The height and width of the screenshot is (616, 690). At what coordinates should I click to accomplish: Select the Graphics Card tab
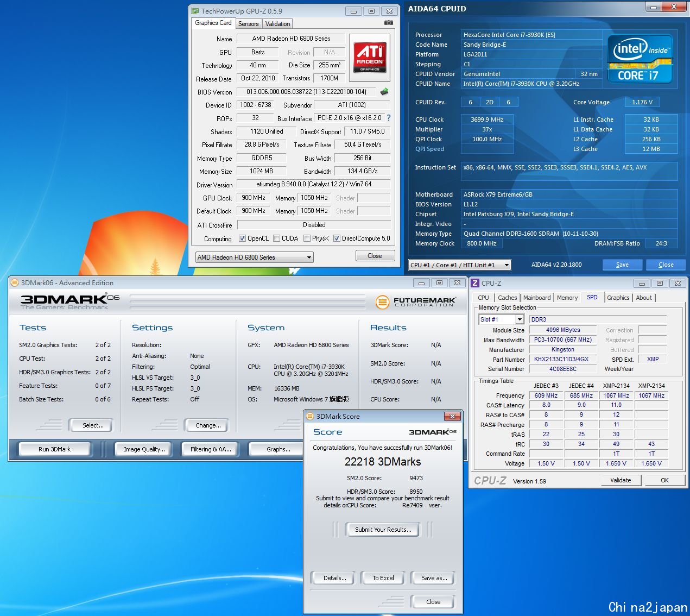coord(213,23)
